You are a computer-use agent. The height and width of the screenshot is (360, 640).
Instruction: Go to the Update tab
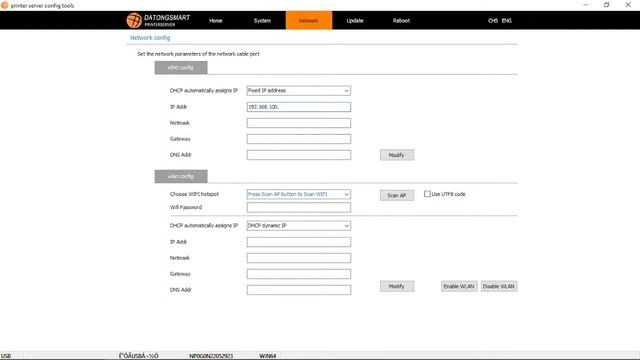tap(355, 20)
